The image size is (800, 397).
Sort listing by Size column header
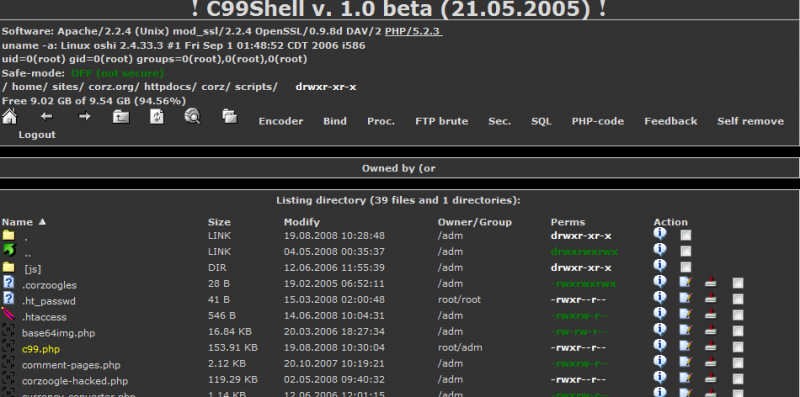(219, 222)
